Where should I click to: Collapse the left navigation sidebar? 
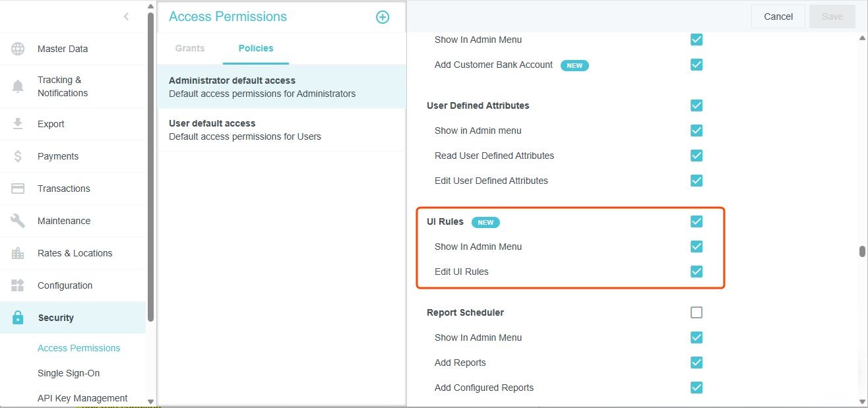tap(126, 16)
